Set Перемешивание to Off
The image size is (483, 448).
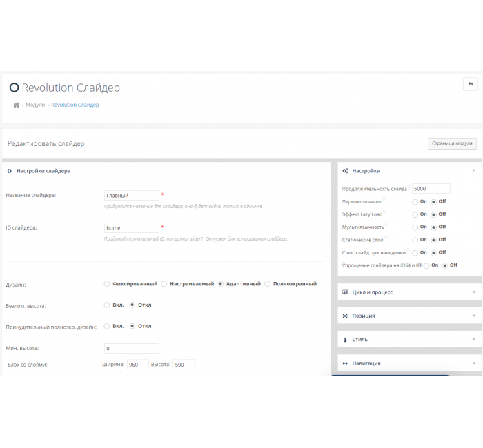pos(434,202)
